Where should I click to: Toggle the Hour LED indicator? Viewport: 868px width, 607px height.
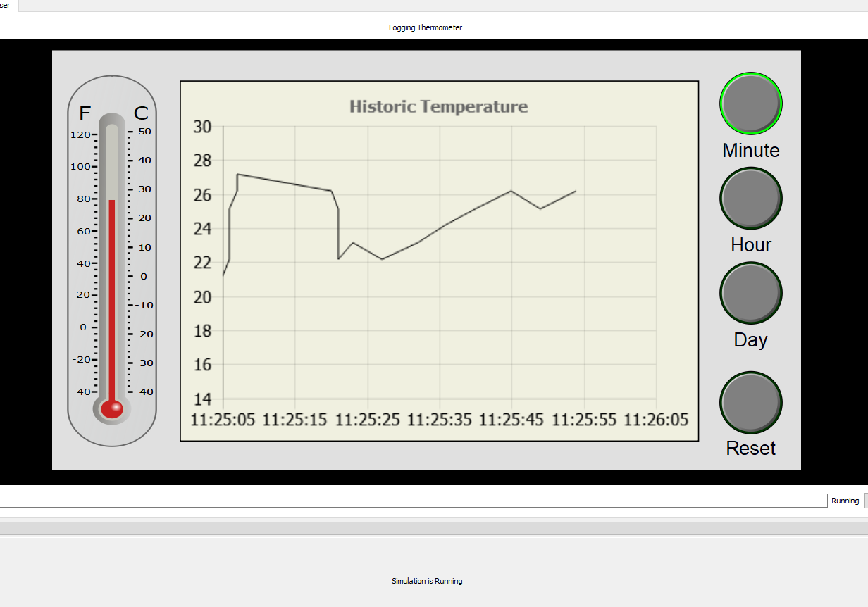point(750,198)
